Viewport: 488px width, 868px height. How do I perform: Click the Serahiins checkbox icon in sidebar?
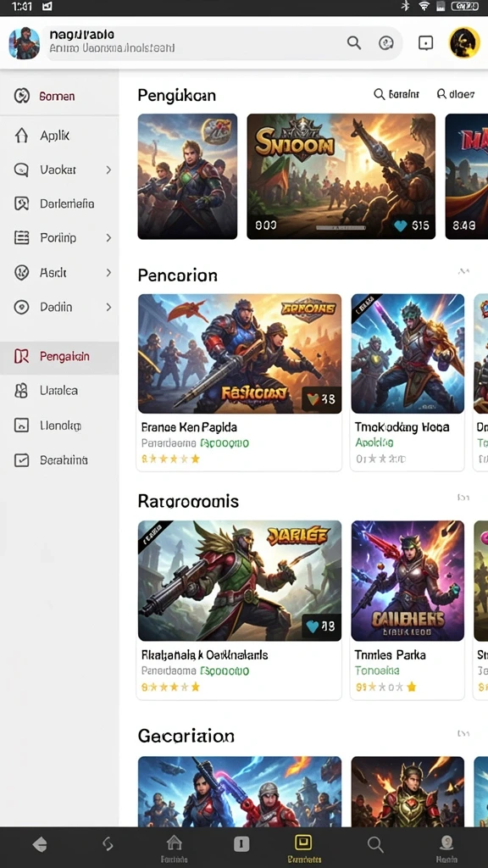[x=21, y=460]
